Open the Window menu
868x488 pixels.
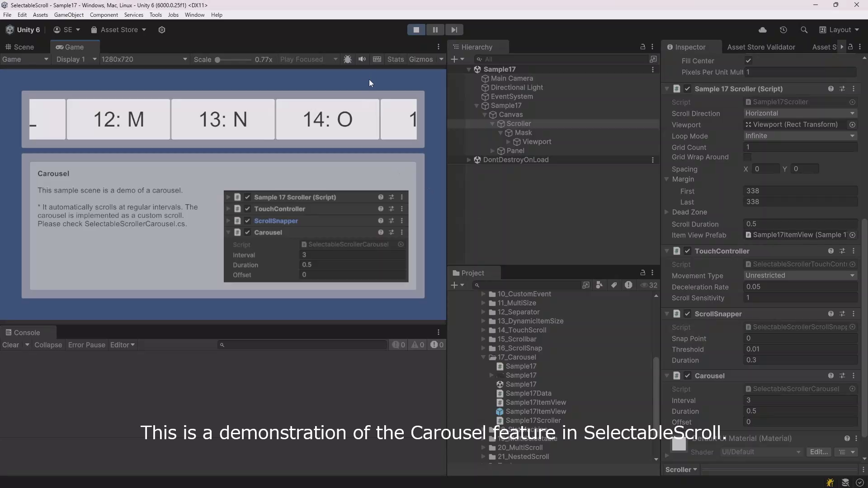click(x=195, y=15)
